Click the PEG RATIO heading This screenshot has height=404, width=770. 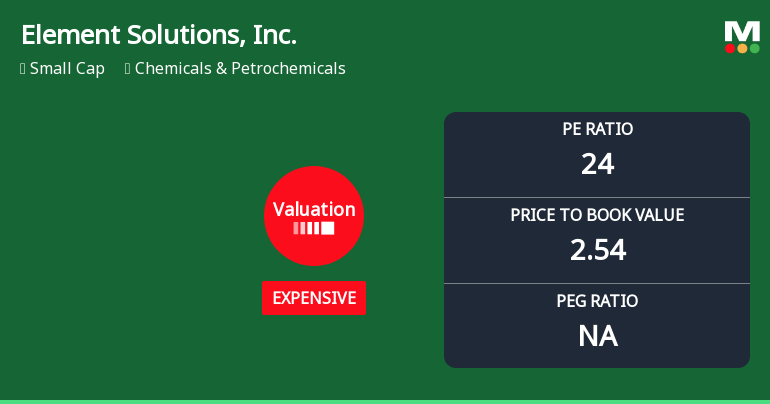click(597, 301)
